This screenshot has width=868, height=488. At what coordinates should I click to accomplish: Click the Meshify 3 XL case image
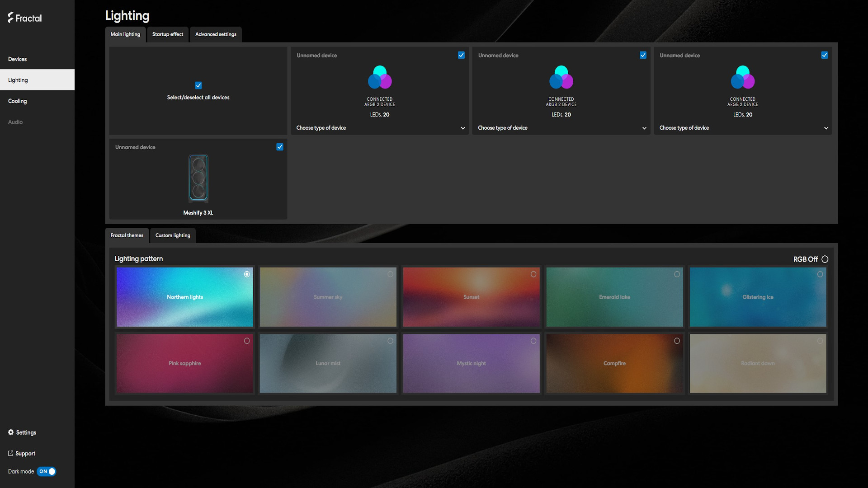[x=198, y=178]
